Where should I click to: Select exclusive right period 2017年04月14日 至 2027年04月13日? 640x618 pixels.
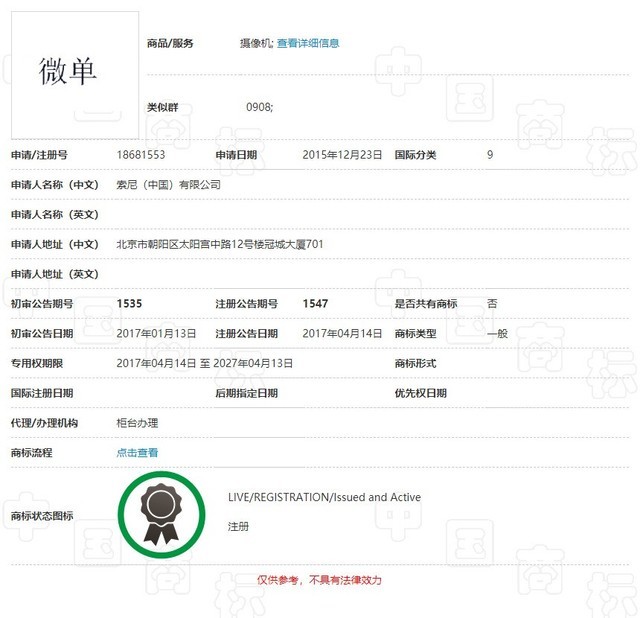[x=204, y=364]
